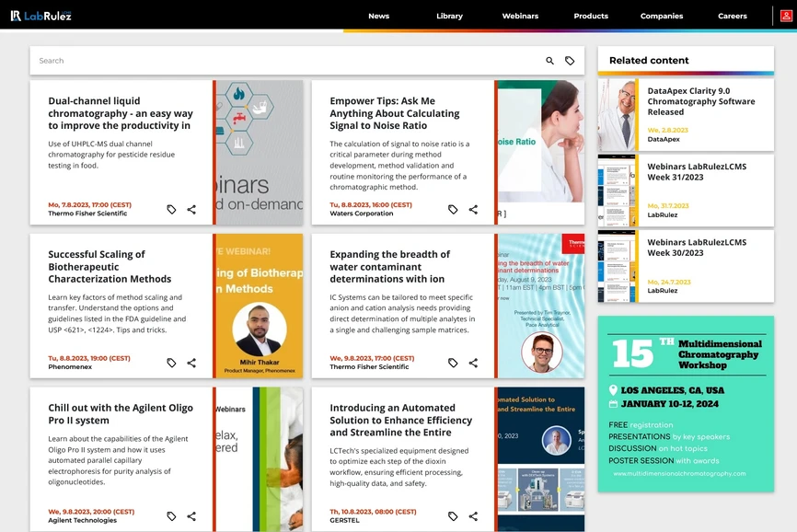Click the Mihir Thakar webinar thumbnail
797x532 pixels.
coord(260,306)
